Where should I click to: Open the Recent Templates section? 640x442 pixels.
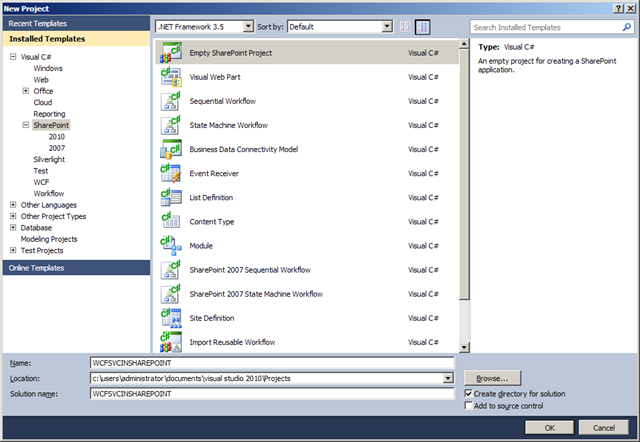pos(76,23)
